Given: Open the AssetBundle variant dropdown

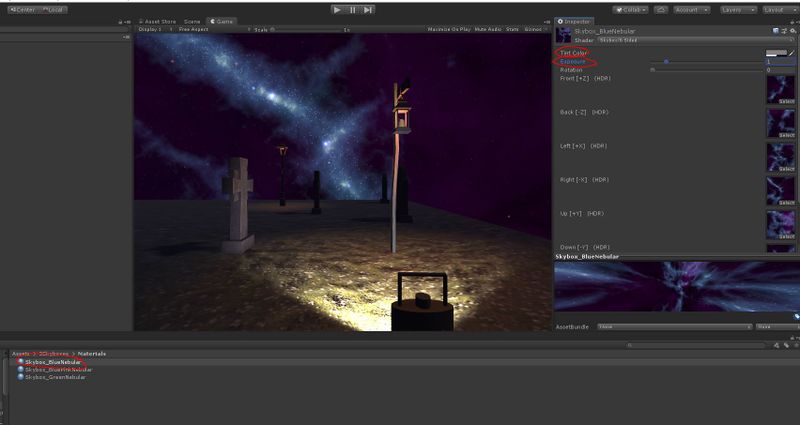Looking at the screenshot, I should tap(777, 327).
